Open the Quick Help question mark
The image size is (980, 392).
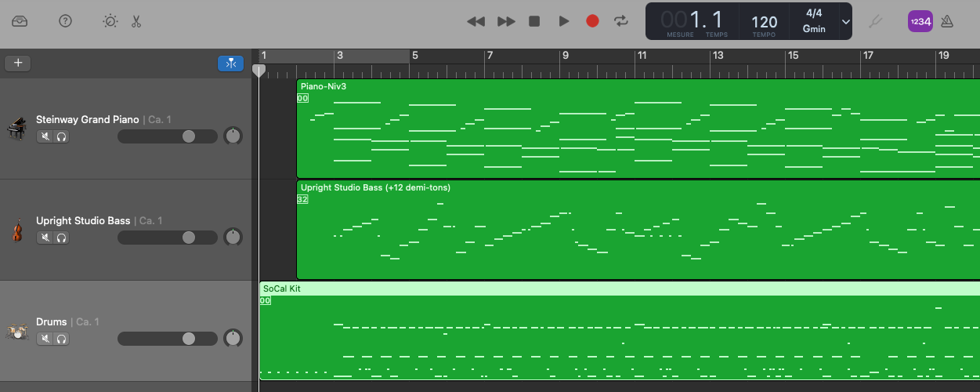pyautogui.click(x=65, y=21)
